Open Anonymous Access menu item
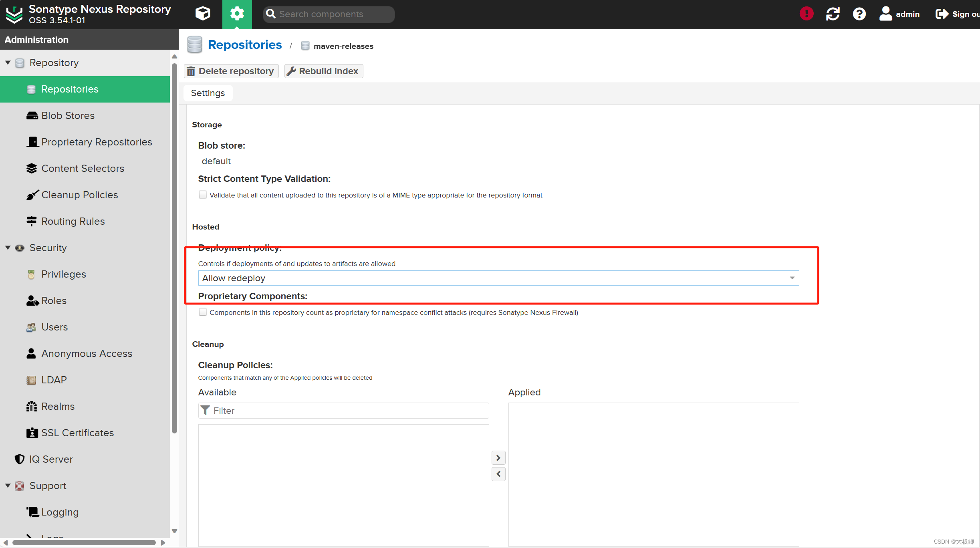The image size is (980, 548). (x=85, y=353)
